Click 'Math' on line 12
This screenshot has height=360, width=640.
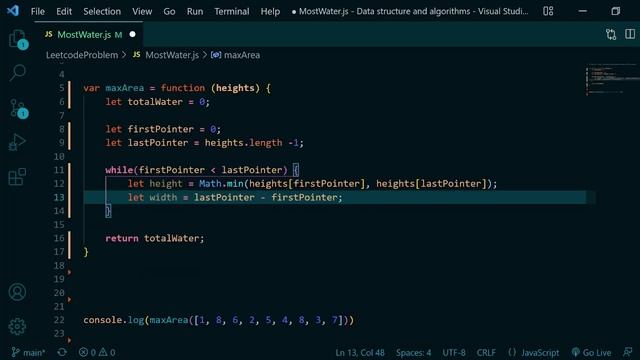210,184
